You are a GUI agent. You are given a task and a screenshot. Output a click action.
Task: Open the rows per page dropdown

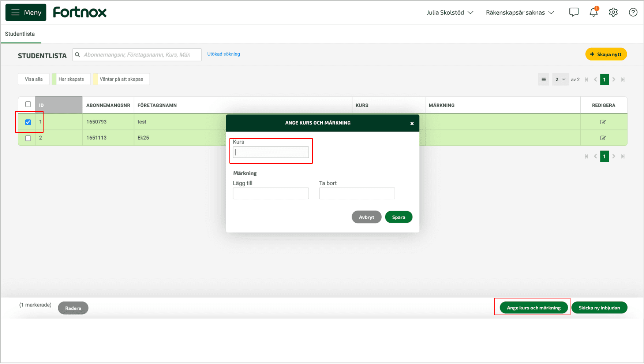560,79
